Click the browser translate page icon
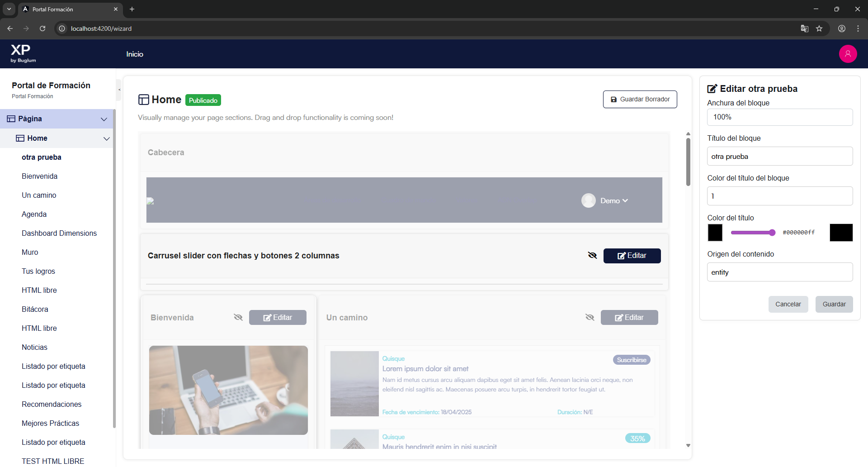 (804, 29)
